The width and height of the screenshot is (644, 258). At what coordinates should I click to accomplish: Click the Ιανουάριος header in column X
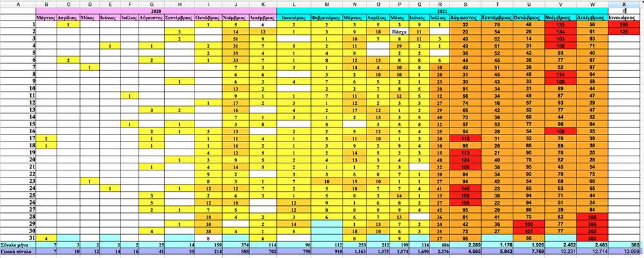(624, 18)
